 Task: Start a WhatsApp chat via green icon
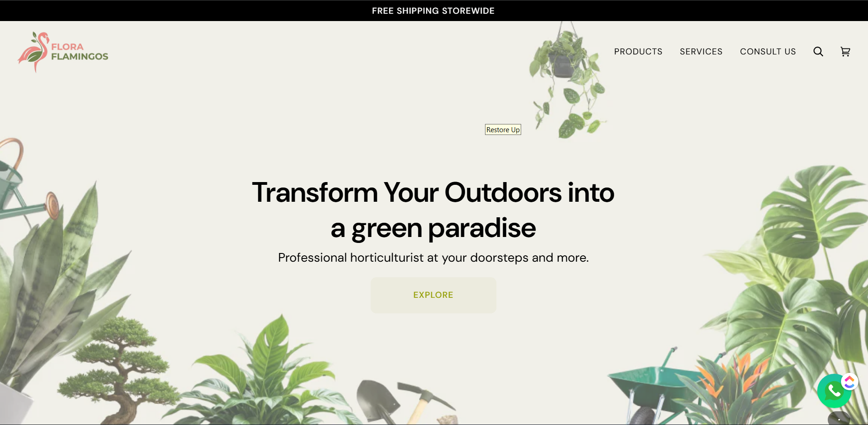point(834,391)
